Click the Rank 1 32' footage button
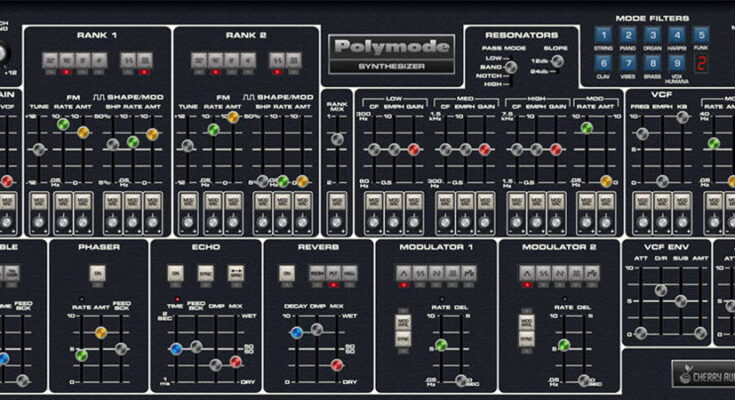This screenshot has height=400, width=735. tap(49, 61)
